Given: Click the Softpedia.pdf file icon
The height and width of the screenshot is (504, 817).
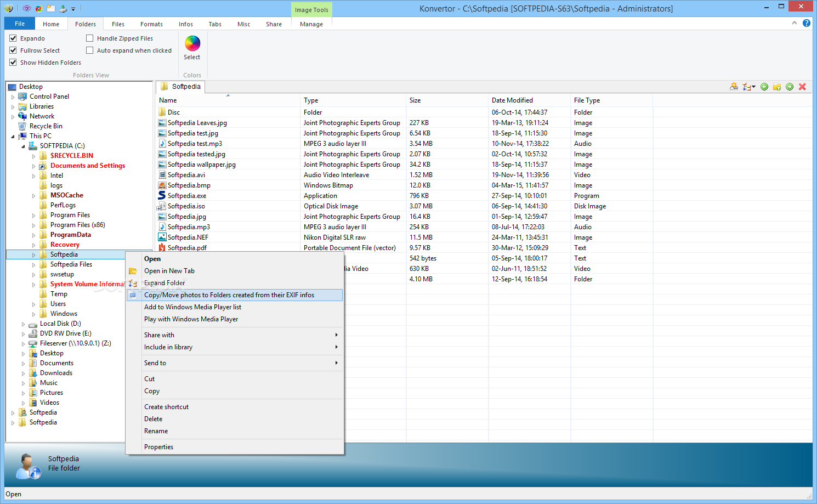Looking at the screenshot, I should tap(162, 247).
